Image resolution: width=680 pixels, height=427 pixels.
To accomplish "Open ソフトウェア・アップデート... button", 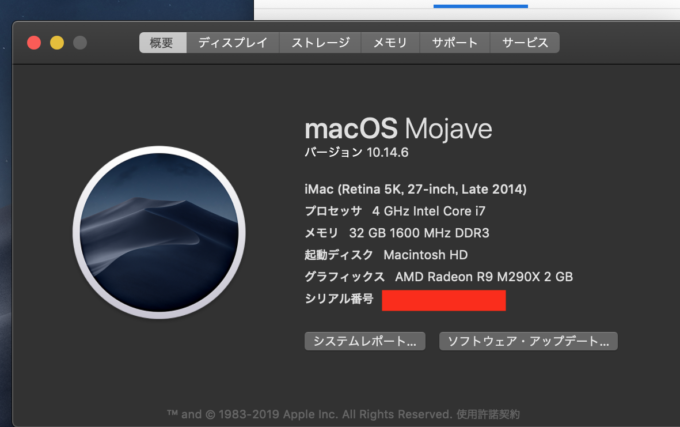I will point(528,341).
